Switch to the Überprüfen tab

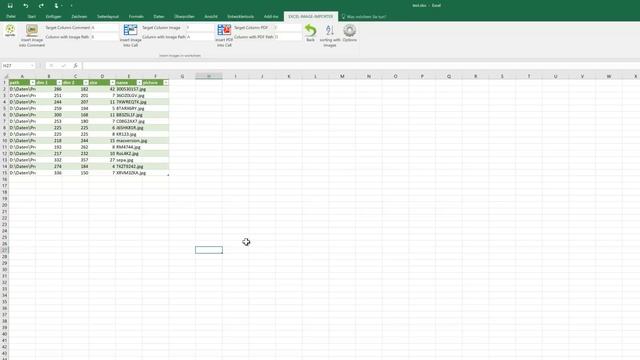pos(184,17)
